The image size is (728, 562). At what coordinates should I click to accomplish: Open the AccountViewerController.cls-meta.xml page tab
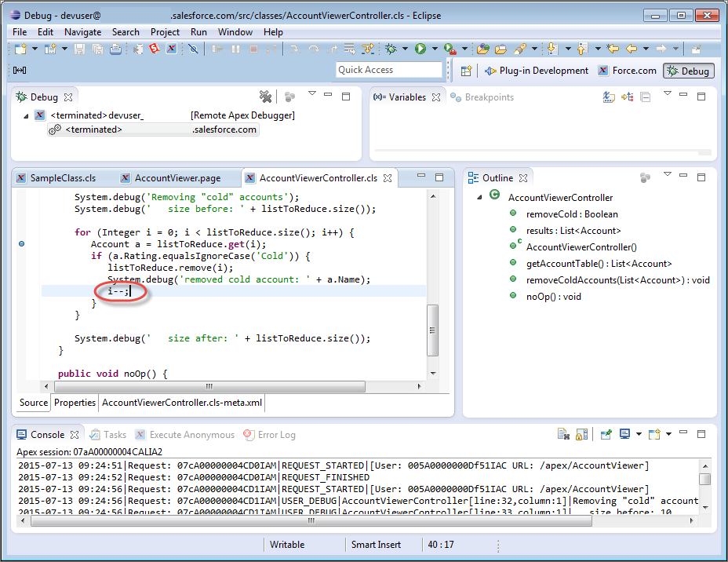tap(182, 403)
